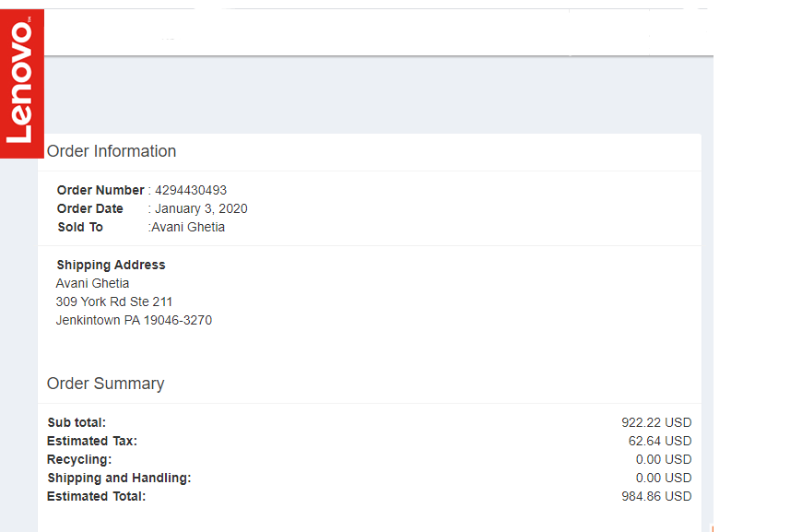Viewport: 802px width, 532px height.
Task: Click the Order Number label
Action: (100, 190)
